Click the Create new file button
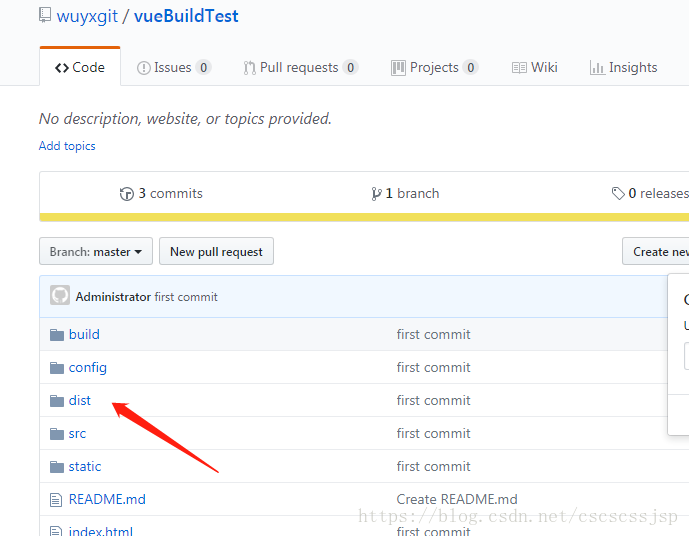This screenshot has height=536, width=689. point(656,251)
